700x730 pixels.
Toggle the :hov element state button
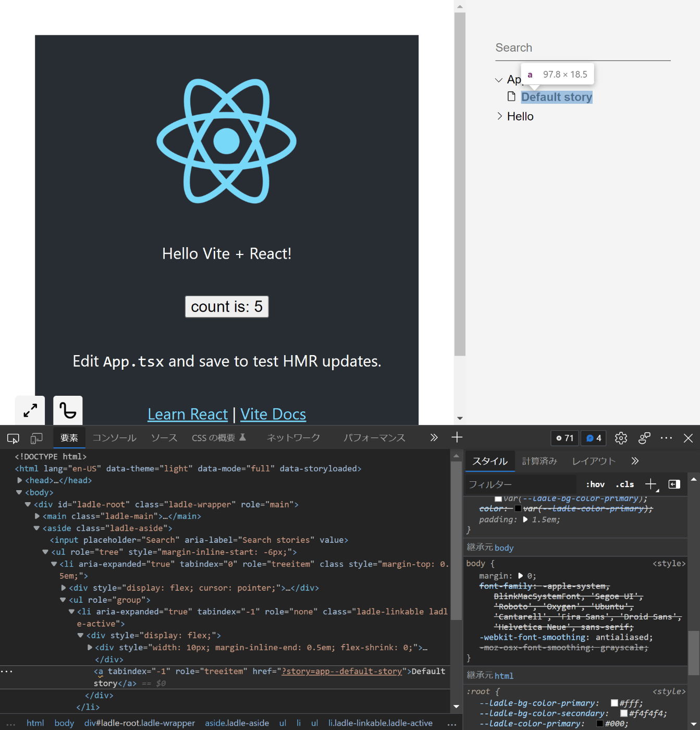pyautogui.click(x=595, y=484)
